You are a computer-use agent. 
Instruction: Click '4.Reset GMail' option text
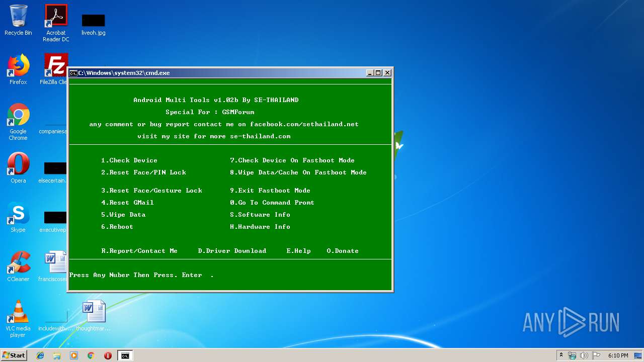[127, 203]
